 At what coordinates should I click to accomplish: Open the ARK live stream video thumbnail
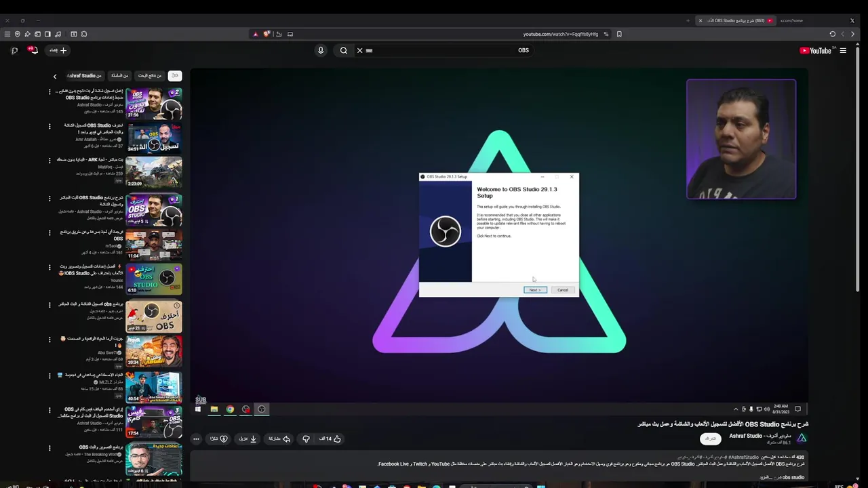pos(154,173)
